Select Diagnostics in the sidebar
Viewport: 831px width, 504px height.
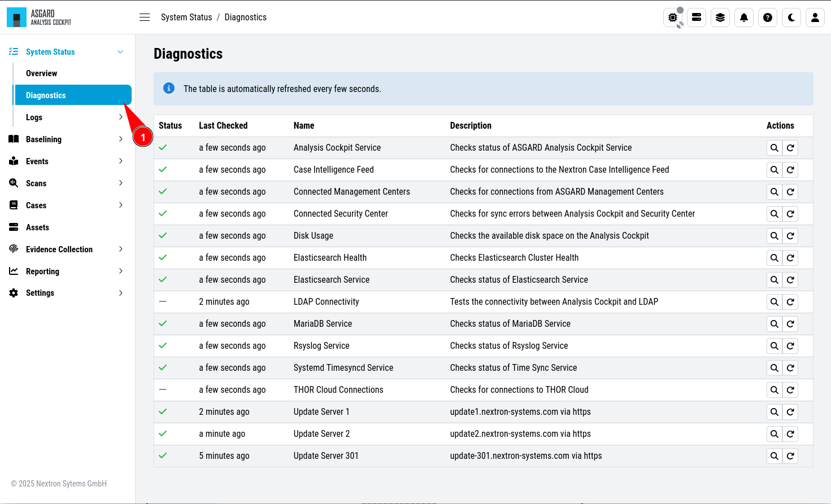73,95
